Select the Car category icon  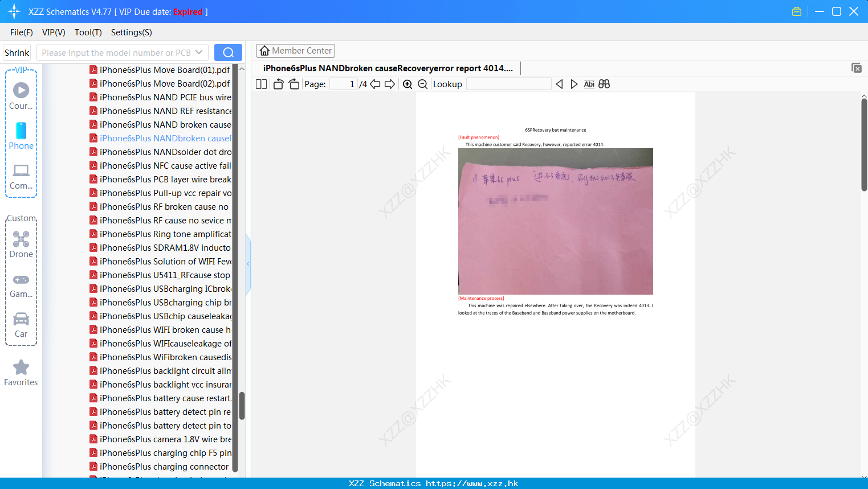point(21,325)
